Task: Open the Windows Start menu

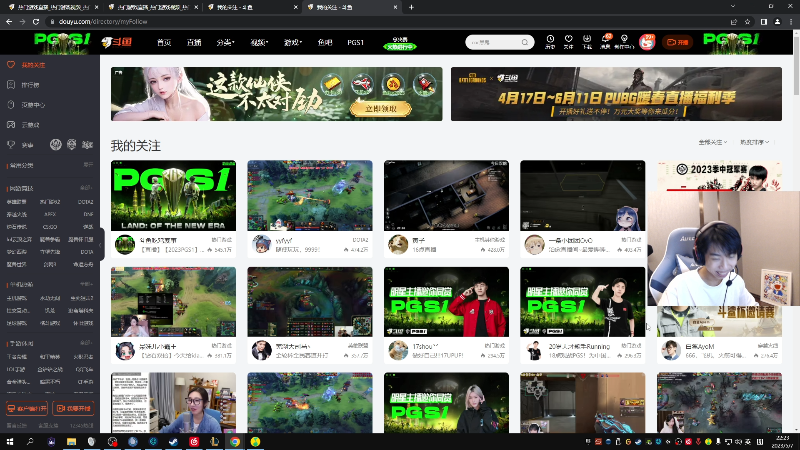Action: pyautogui.click(x=9, y=441)
